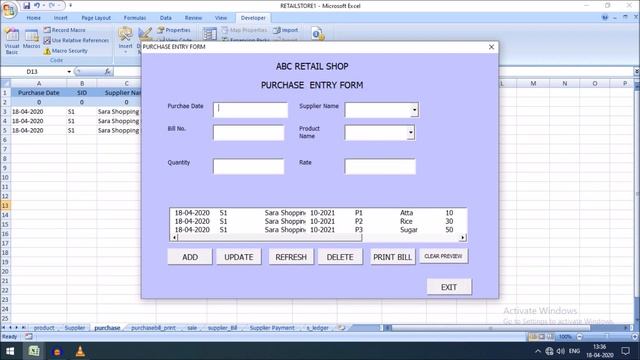
Task: Click the volume icon in system tray
Action: click(x=561, y=351)
